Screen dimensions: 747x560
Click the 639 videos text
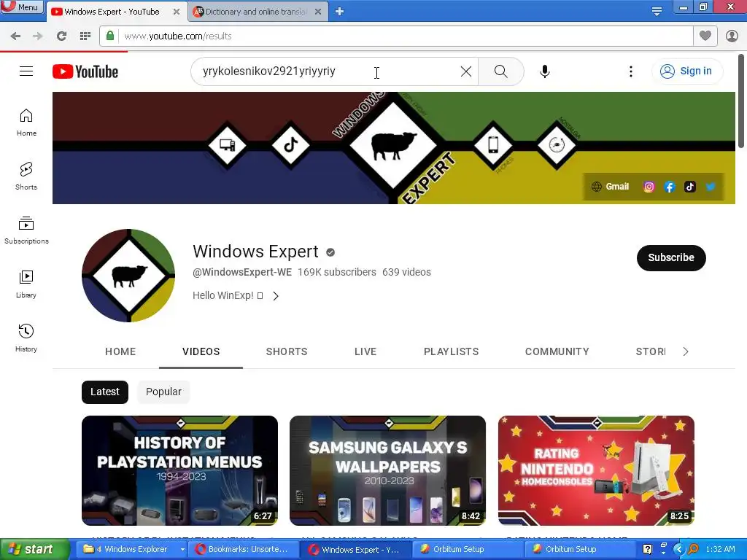click(406, 272)
